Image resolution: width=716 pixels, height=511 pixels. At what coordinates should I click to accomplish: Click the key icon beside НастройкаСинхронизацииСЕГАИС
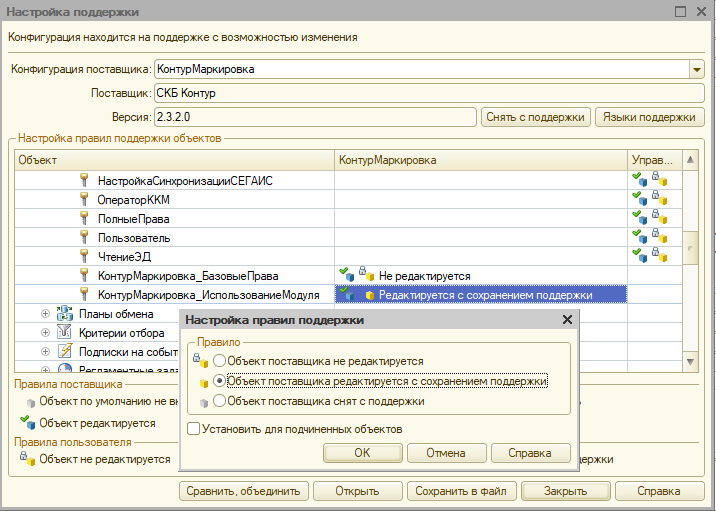pyautogui.click(x=84, y=180)
